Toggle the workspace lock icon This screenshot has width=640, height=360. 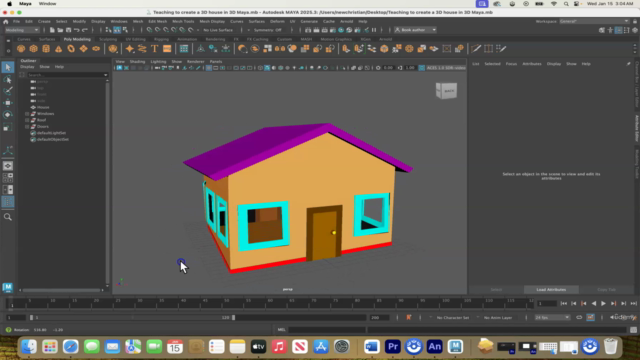(x=634, y=21)
